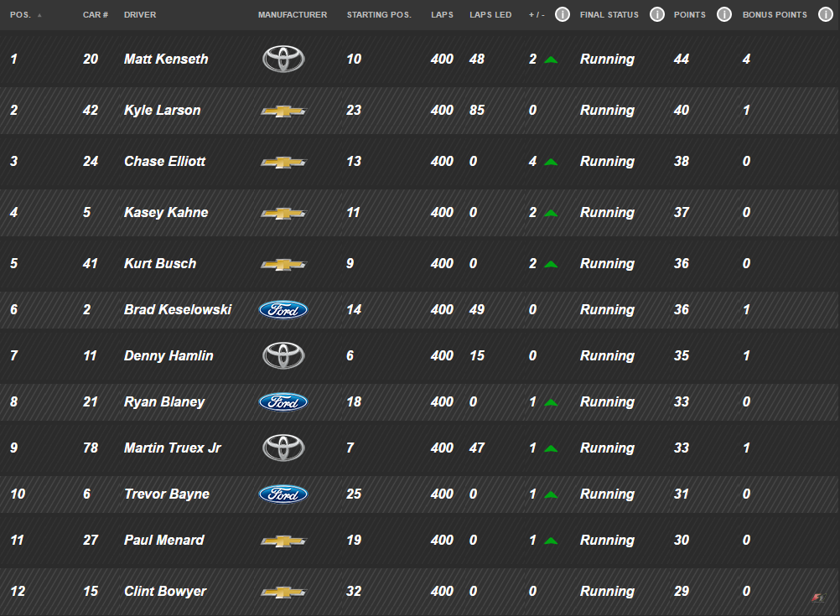Toggle sort arrow next to POS. header
Viewport: 840px width, 616px height.
tap(39, 15)
